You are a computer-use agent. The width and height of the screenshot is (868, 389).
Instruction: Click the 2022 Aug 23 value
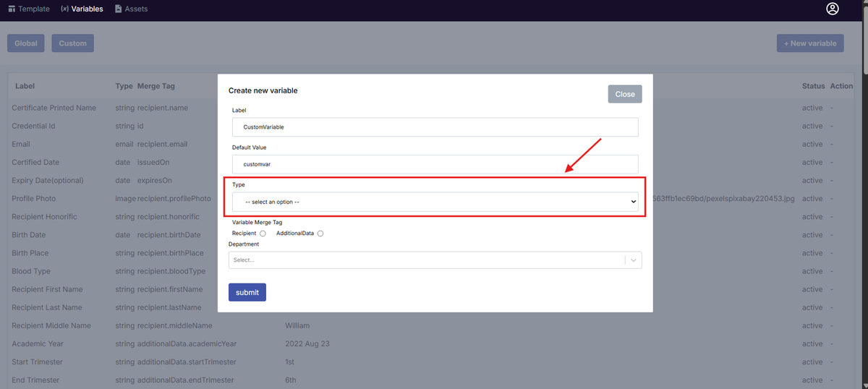(x=307, y=343)
